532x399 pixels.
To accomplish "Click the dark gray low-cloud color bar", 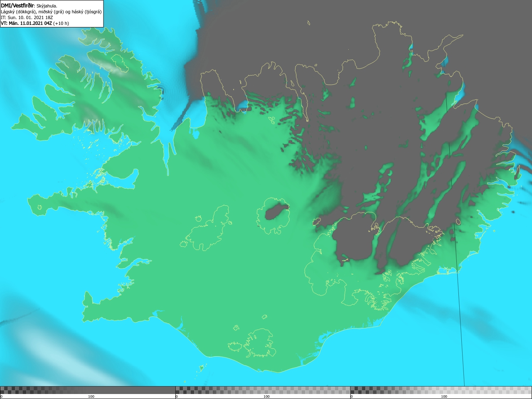I will [88, 390].
